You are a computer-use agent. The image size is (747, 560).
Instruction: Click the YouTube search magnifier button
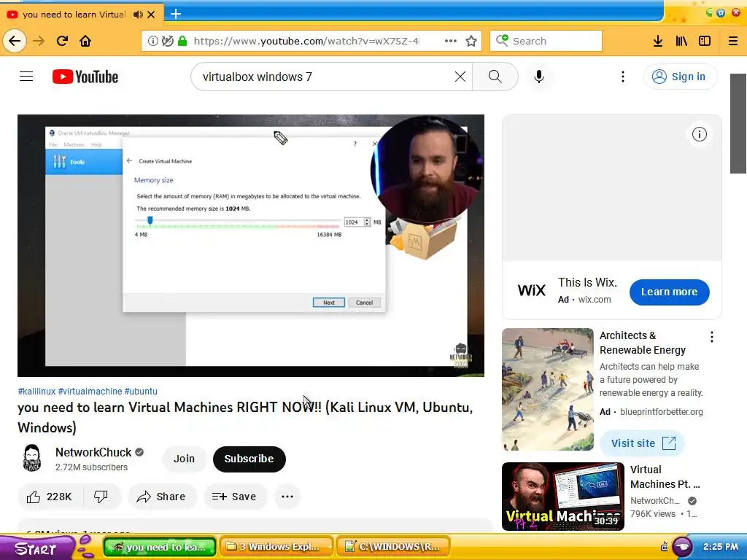point(495,76)
